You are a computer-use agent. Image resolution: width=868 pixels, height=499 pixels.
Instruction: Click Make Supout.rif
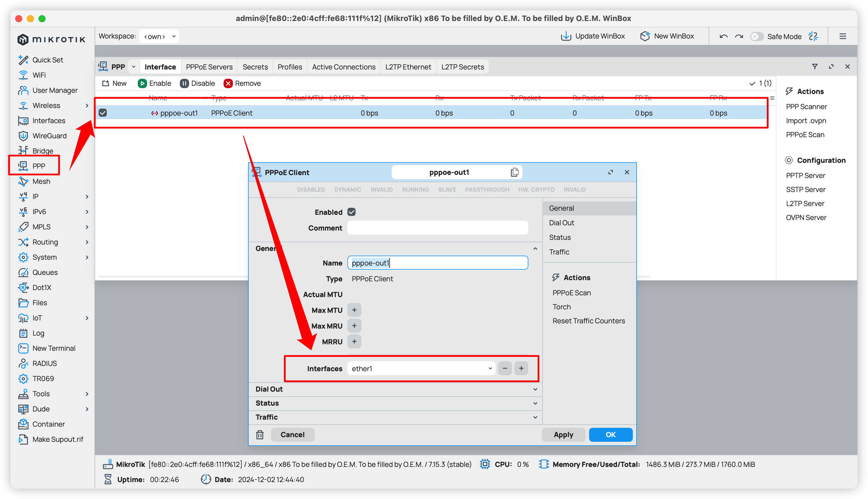[57, 439]
